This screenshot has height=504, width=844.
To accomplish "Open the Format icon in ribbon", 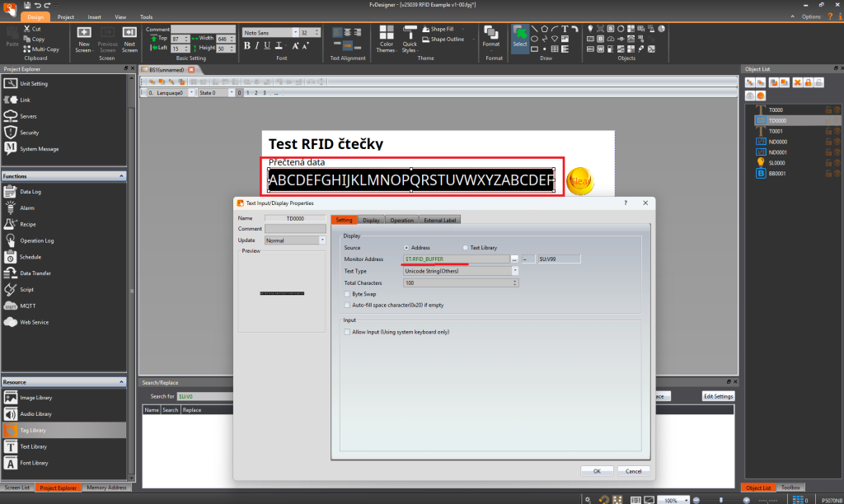I will click(492, 35).
